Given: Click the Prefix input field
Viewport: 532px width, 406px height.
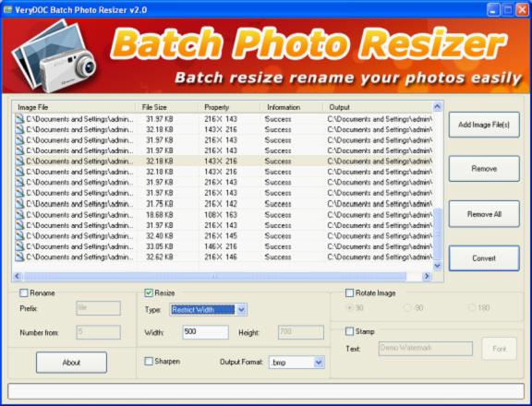Looking at the screenshot, I should click(99, 308).
